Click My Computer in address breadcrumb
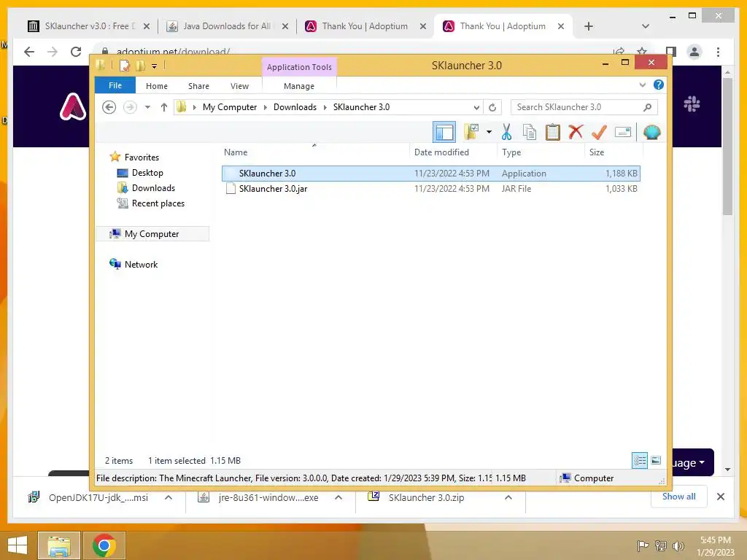747x560 pixels. pos(230,107)
